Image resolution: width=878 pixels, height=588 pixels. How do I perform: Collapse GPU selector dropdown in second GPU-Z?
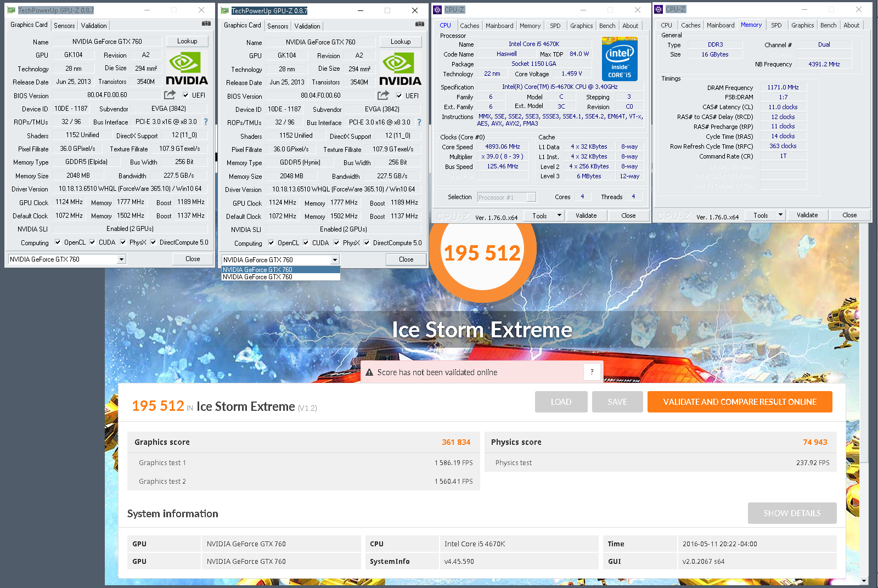(335, 260)
